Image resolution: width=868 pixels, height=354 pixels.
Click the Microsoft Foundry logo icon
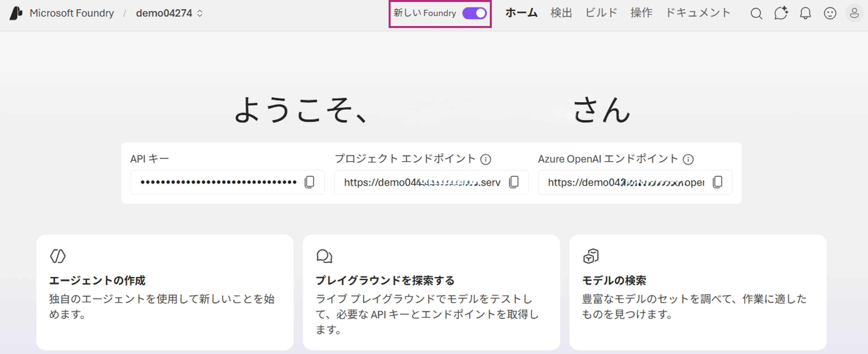(x=16, y=13)
